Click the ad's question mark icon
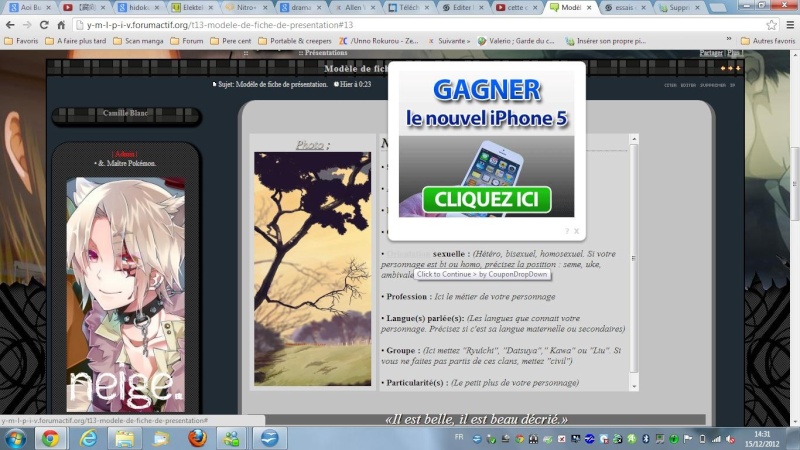Screen dimensions: 800x450 [x=567, y=231]
